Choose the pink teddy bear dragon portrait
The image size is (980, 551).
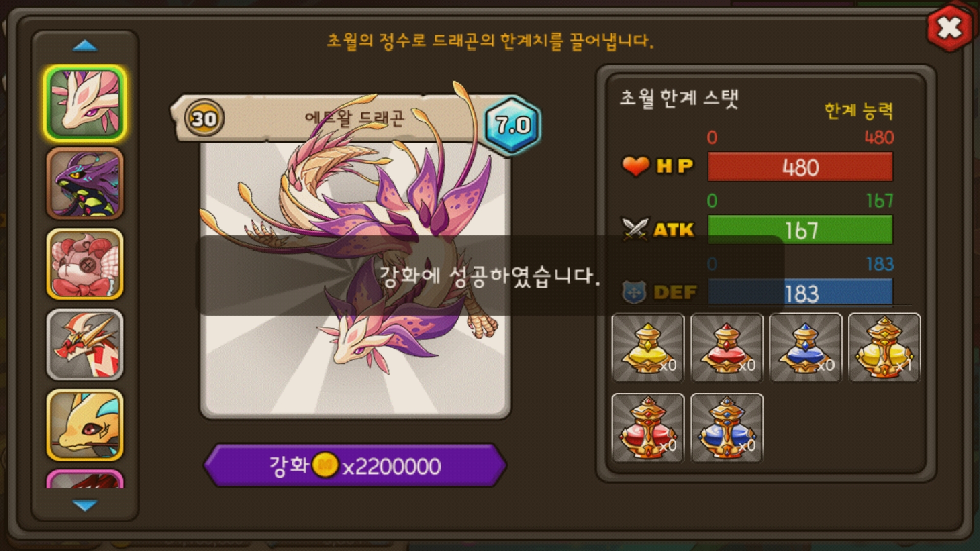[x=85, y=264]
